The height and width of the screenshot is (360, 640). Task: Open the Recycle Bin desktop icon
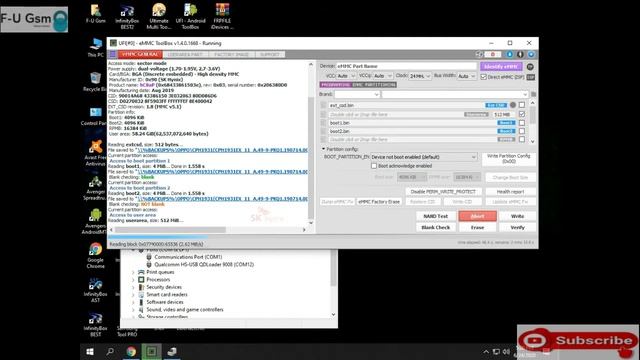click(95, 81)
